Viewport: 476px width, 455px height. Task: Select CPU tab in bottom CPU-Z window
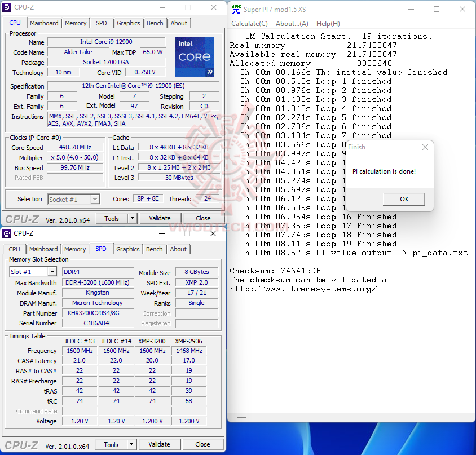14,249
